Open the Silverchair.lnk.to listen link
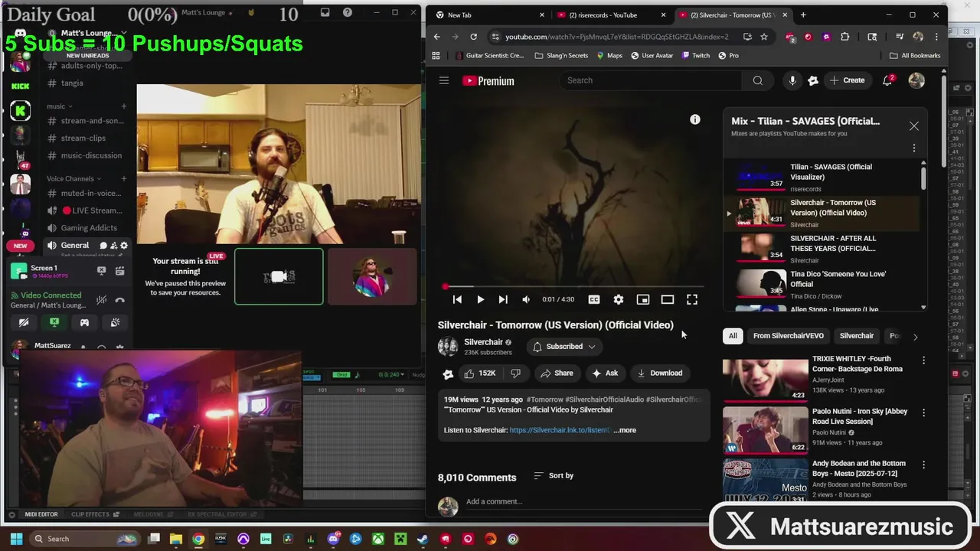The image size is (980, 551). coord(560,430)
